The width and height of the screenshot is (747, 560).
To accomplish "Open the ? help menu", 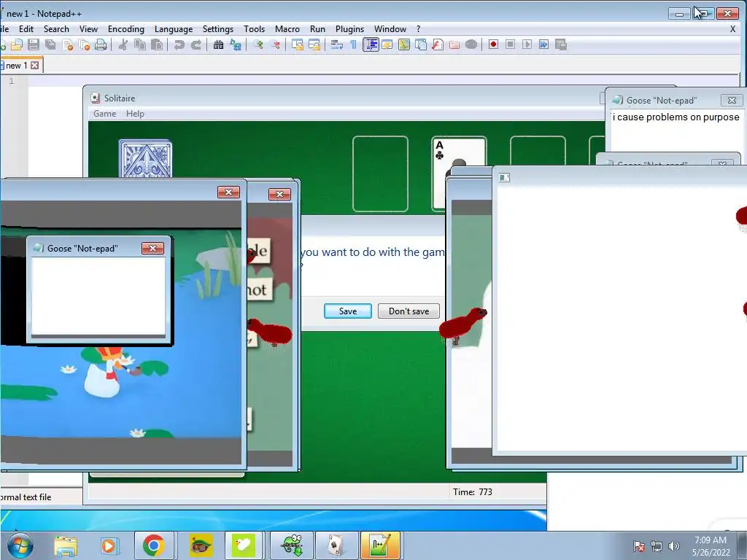I will tap(418, 29).
